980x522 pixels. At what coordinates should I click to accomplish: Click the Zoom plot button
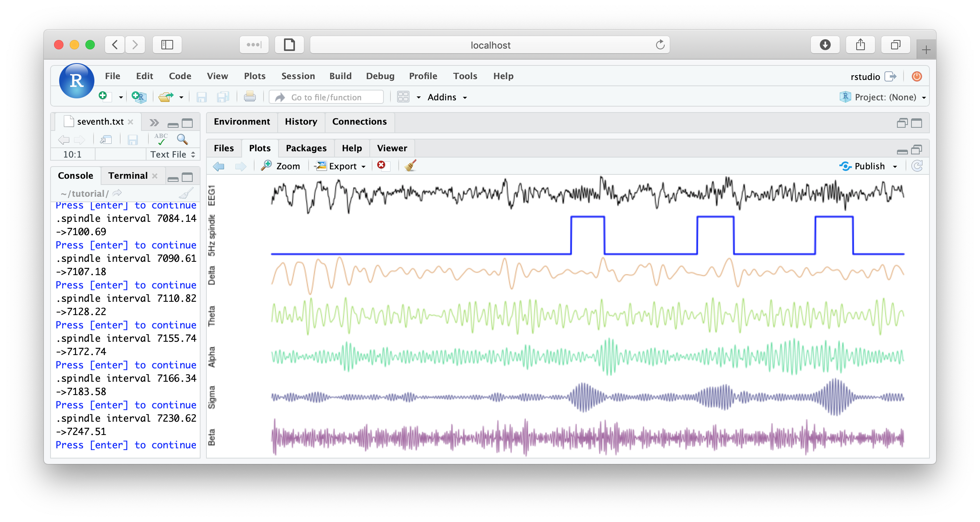[281, 166]
